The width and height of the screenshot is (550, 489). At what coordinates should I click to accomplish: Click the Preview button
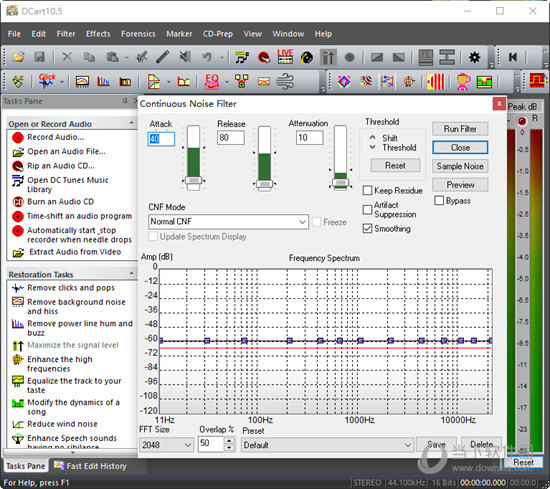(x=460, y=185)
